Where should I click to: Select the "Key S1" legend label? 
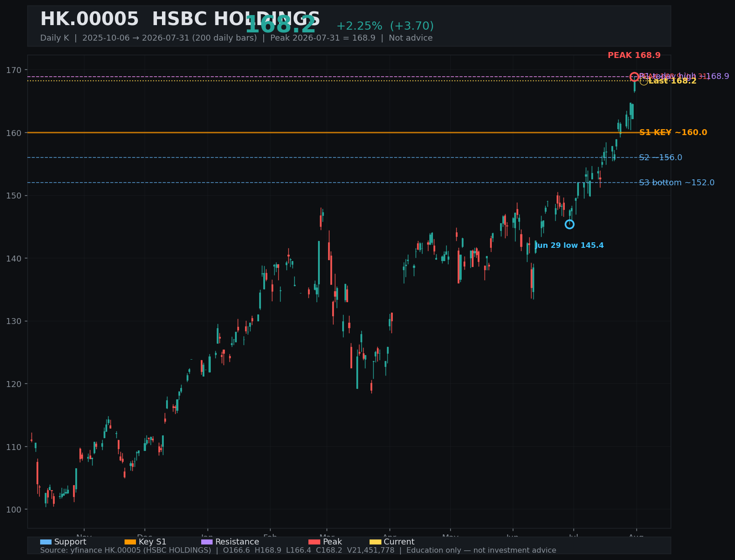[152, 542]
